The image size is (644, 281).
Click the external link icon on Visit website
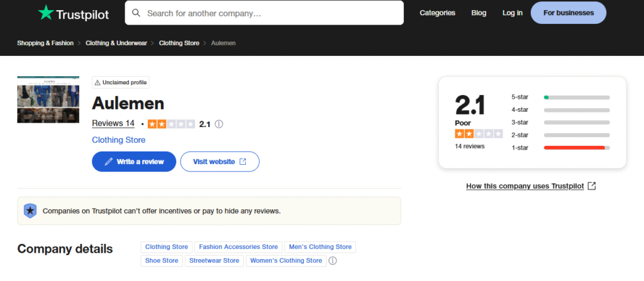(242, 162)
